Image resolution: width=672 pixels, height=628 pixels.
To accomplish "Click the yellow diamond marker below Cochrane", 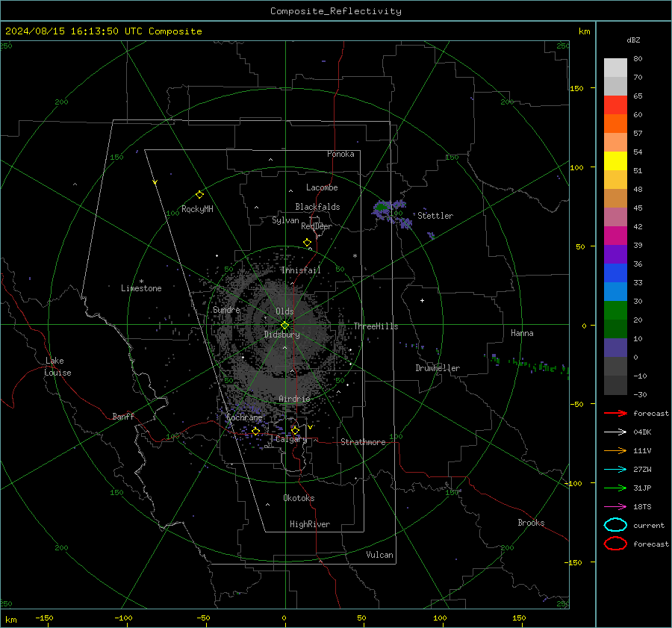I will pos(255,431).
